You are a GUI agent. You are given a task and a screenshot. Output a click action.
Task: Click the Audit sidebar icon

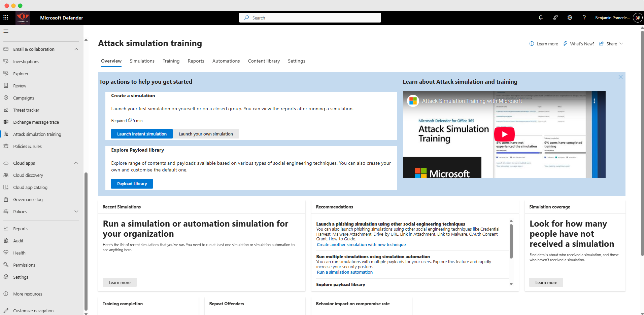[6, 240]
